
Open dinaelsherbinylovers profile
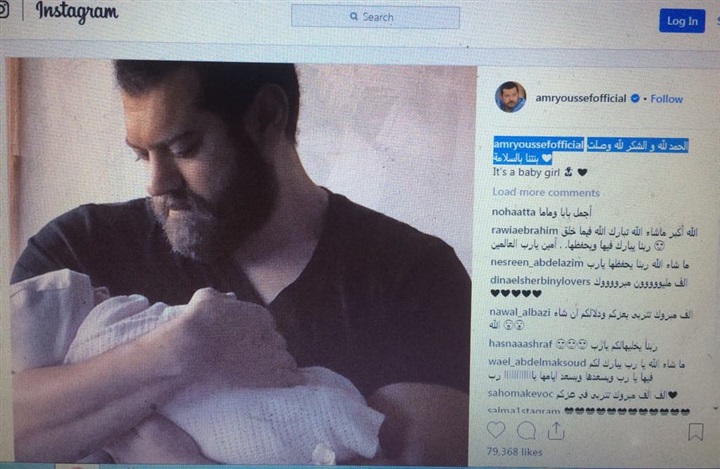tap(540, 281)
